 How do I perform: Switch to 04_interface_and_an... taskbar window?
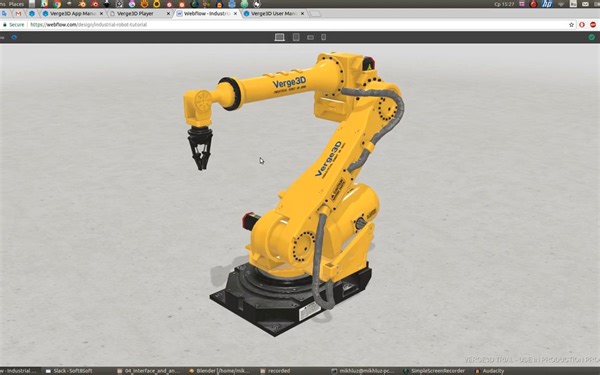click(x=149, y=371)
